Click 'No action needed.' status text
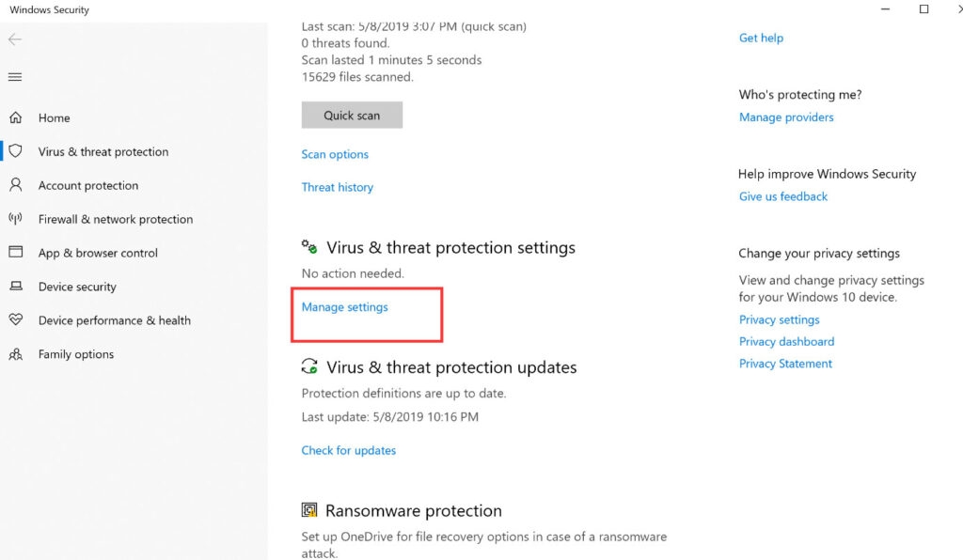 pos(353,273)
